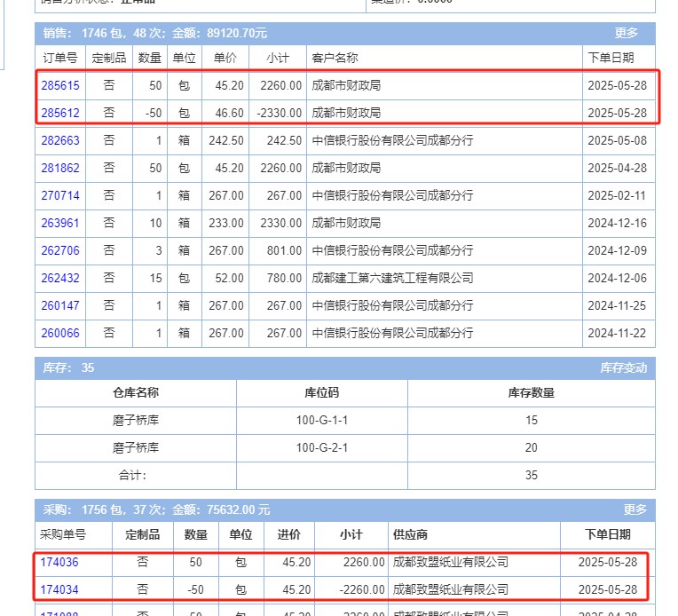Open purchase order 174036
Image resolution: width=678 pixels, height=616 pixels.
(x=59, y=563)
